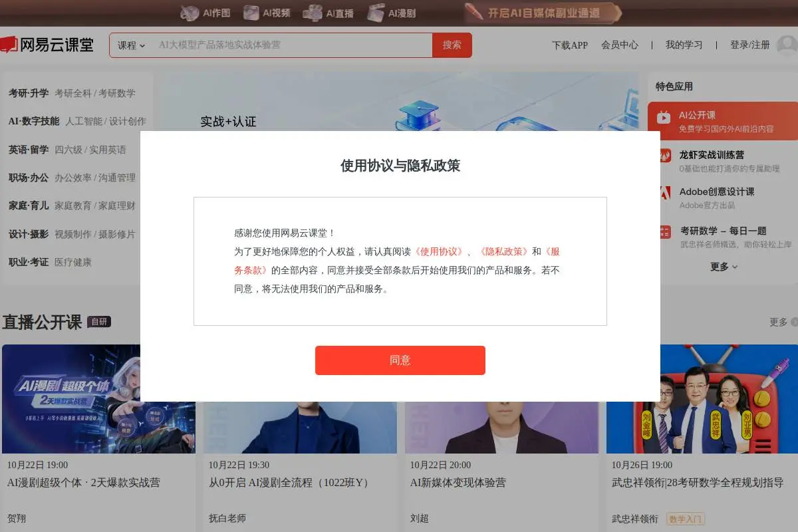Click the 开启AI自媒体副业通道 banner button

pyautogui.click(x=543, y=13)
